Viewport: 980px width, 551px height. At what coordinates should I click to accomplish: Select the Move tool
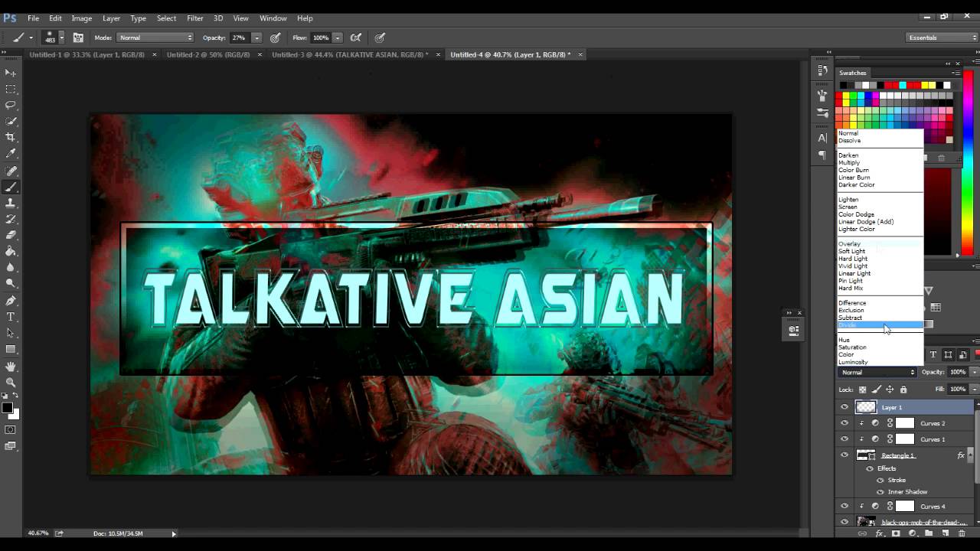(10, 72)
